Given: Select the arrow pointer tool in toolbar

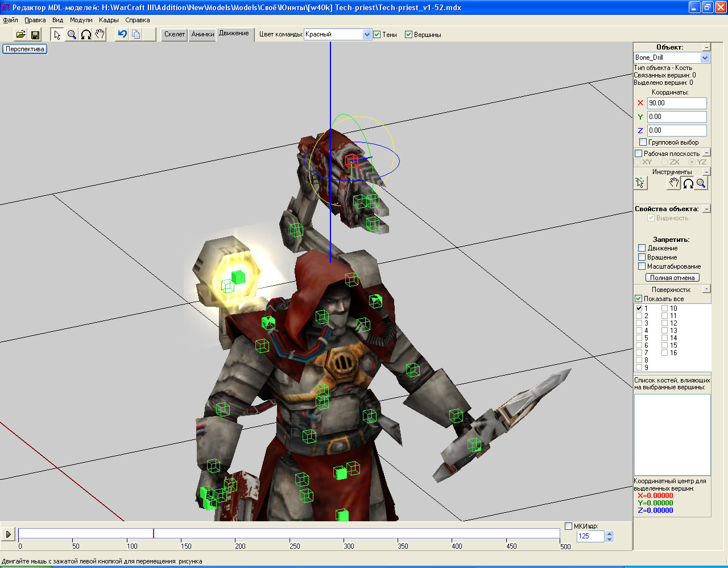Looking at the screenshot, I should [57, 35].
